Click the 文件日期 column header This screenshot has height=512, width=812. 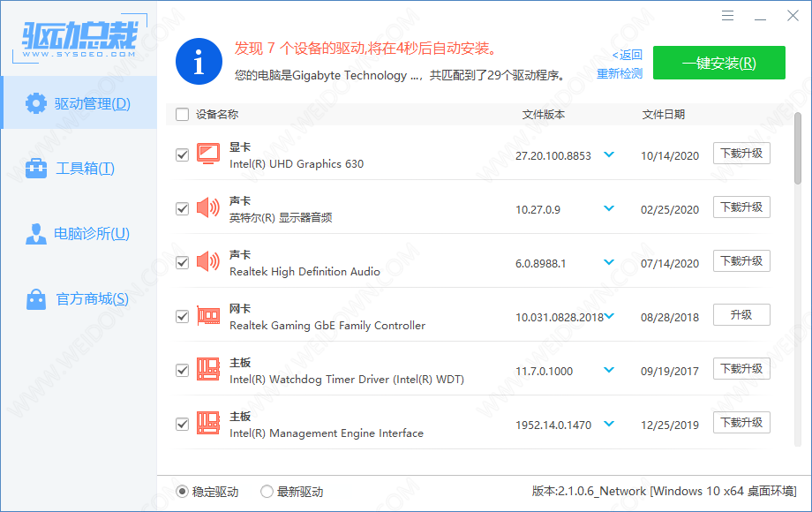(x=664, y=115)
